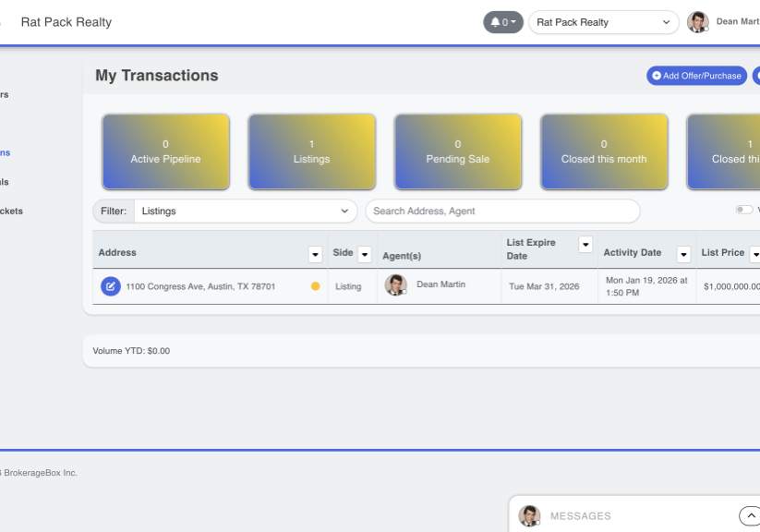Click the yellow status dot on the listing row
Viewport: 760px width, 532px height.
(314, 286)
